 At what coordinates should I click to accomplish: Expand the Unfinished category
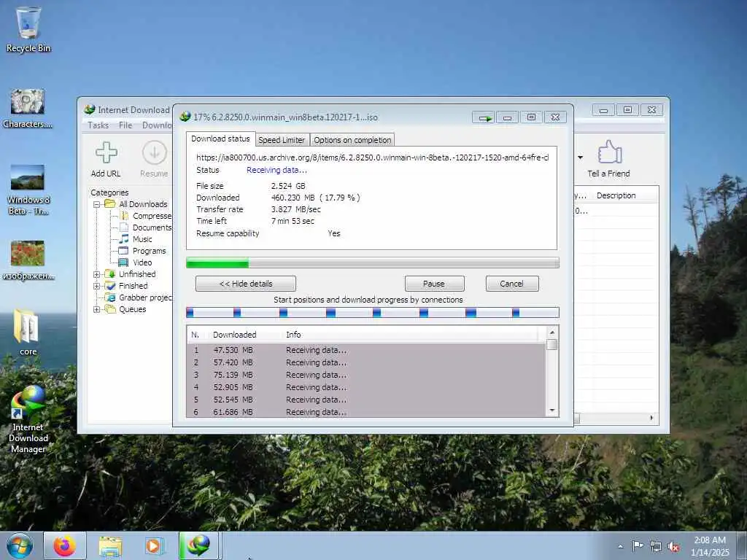[x=97, y=274]
